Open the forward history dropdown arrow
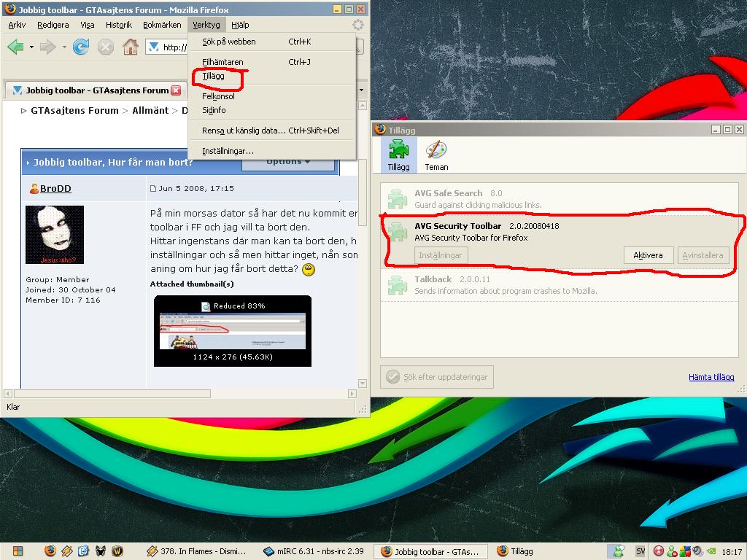Viewport: 747px width, 560px height. (64, 47)
